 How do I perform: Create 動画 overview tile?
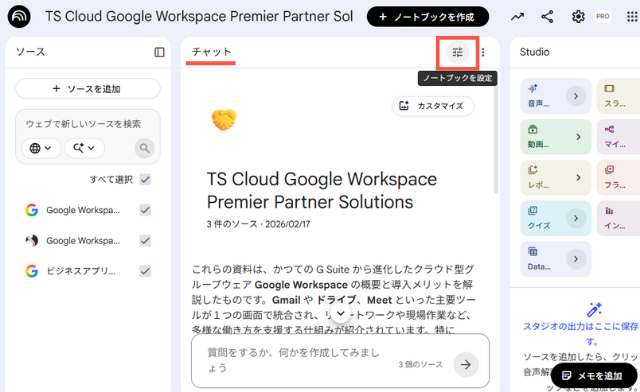click(x=555, y=137)
